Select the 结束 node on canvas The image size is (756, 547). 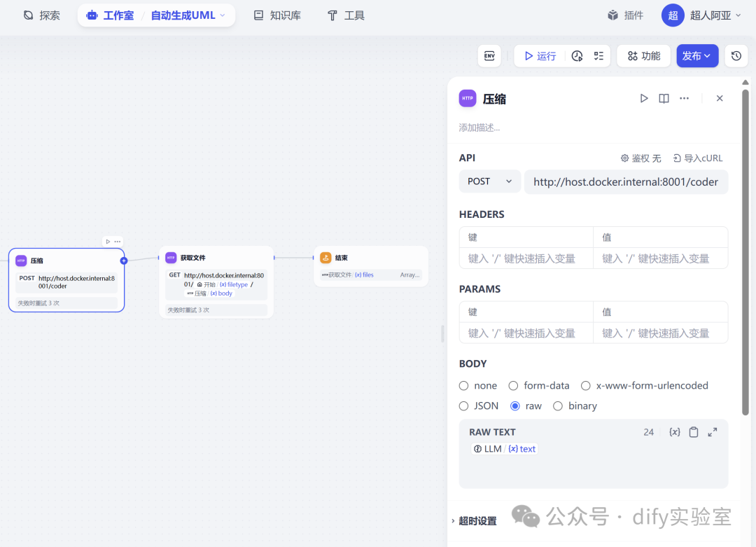(x=371, y=266)
